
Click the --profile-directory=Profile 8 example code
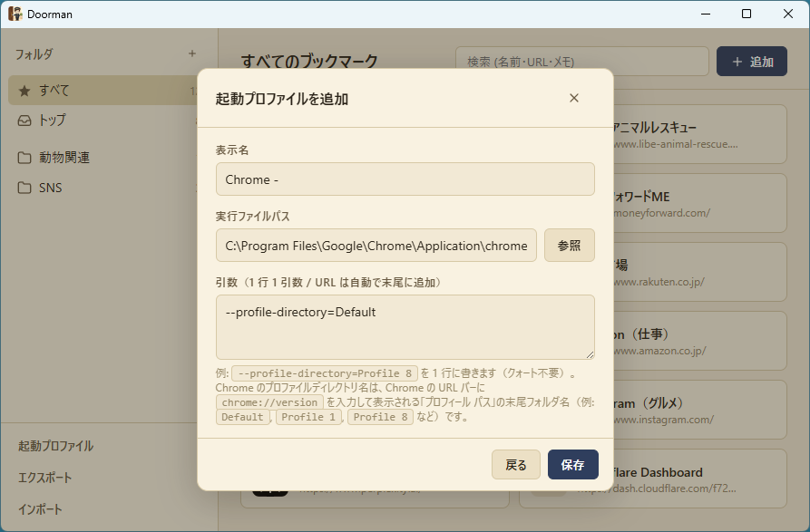click(x=325, y=373)
